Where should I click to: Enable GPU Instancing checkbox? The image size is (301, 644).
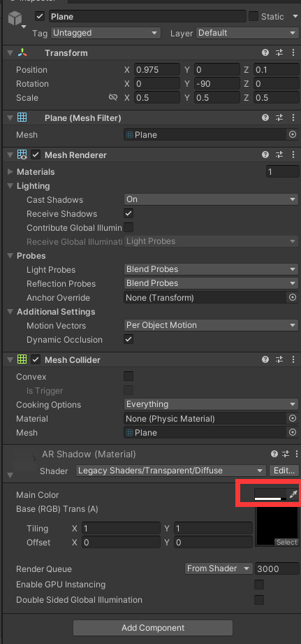pos(259,585)
